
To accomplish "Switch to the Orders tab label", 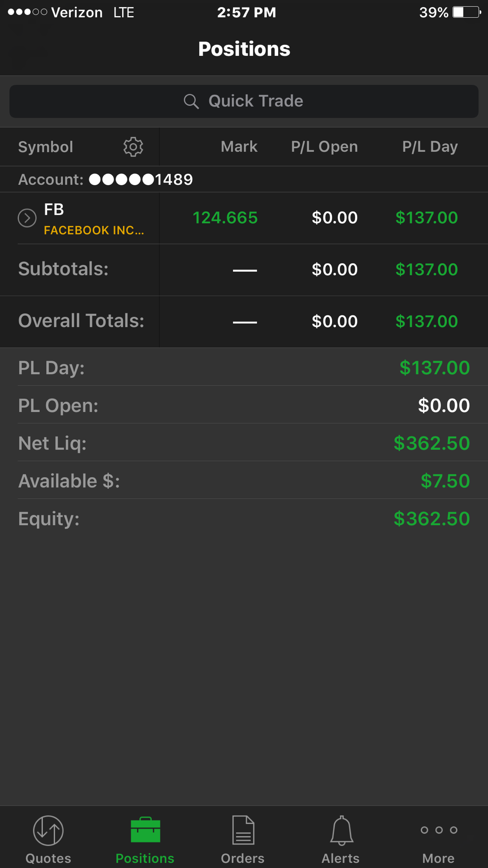I will [x=243, y=858].
